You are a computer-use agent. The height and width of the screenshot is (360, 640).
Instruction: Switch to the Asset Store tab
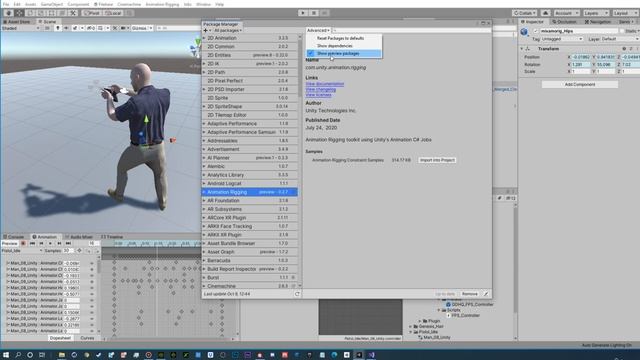pos(17,21)
